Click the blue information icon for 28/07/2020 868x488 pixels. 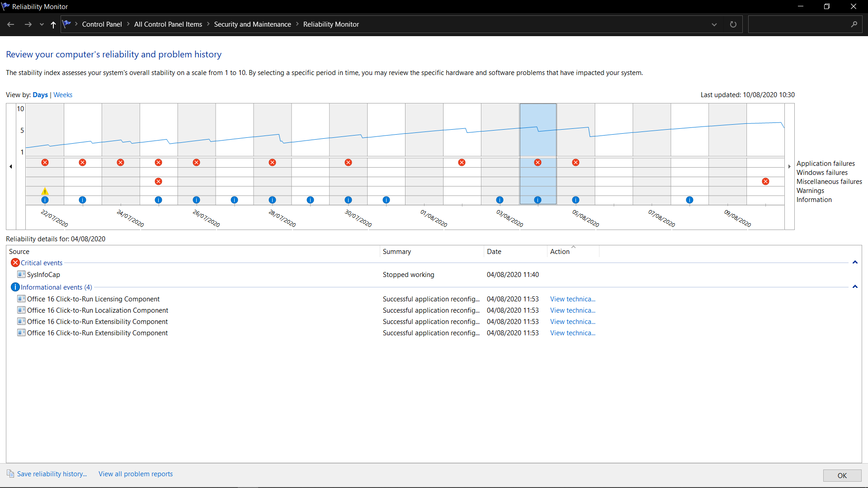click(x=272, y=200)
